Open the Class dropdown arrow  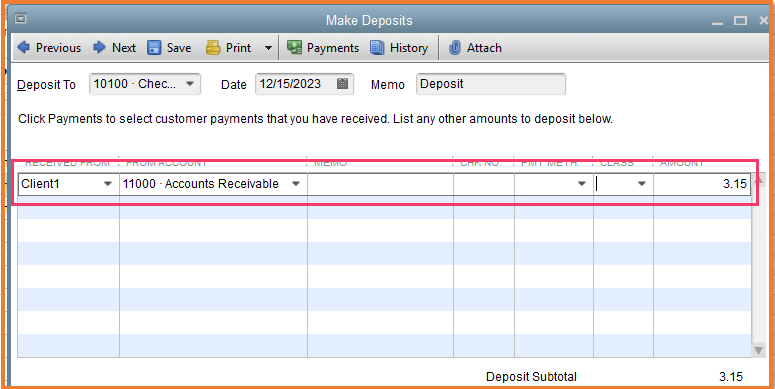pyautogui.click(x=642, y=184)
